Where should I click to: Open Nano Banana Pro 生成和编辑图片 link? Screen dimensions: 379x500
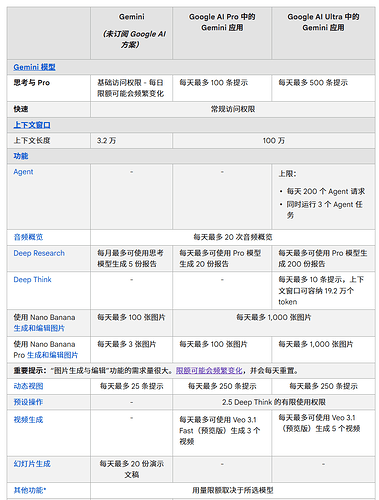(52, 355)
